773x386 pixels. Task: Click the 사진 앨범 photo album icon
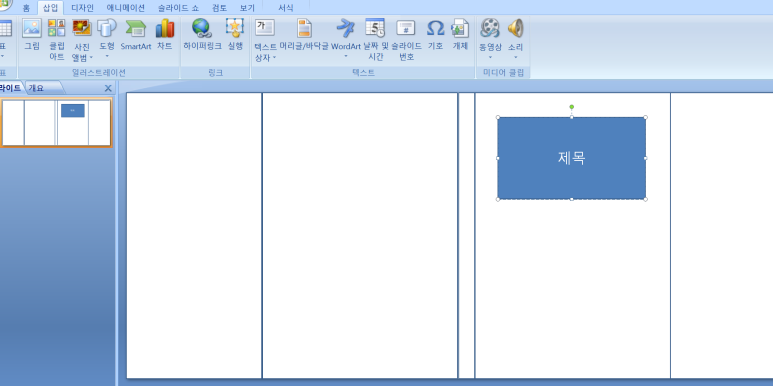(81, 28)
